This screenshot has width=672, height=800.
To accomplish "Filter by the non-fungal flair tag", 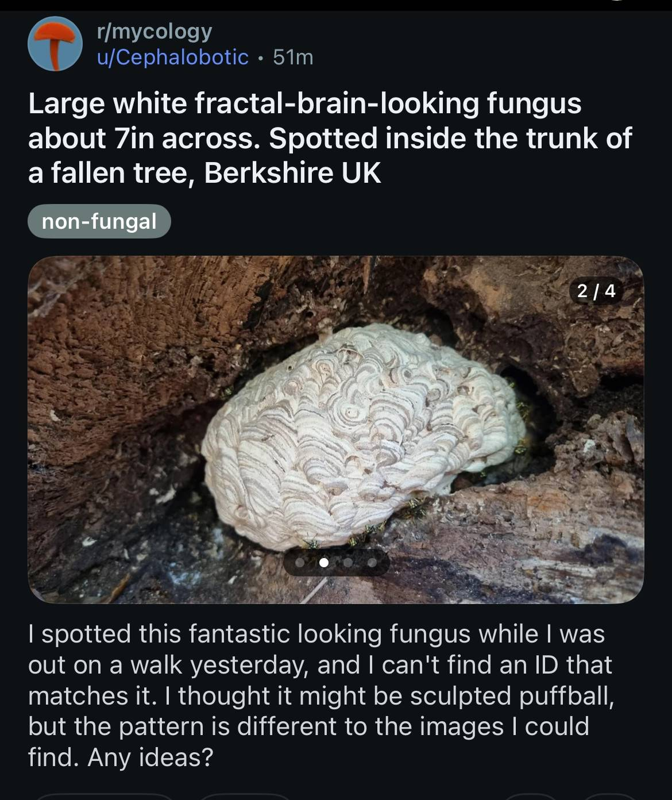I will click(99, 221).
